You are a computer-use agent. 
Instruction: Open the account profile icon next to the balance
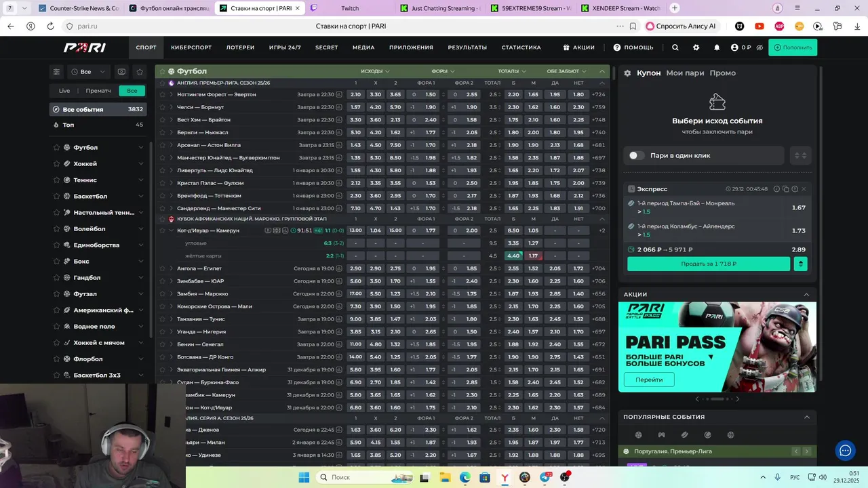734,47
